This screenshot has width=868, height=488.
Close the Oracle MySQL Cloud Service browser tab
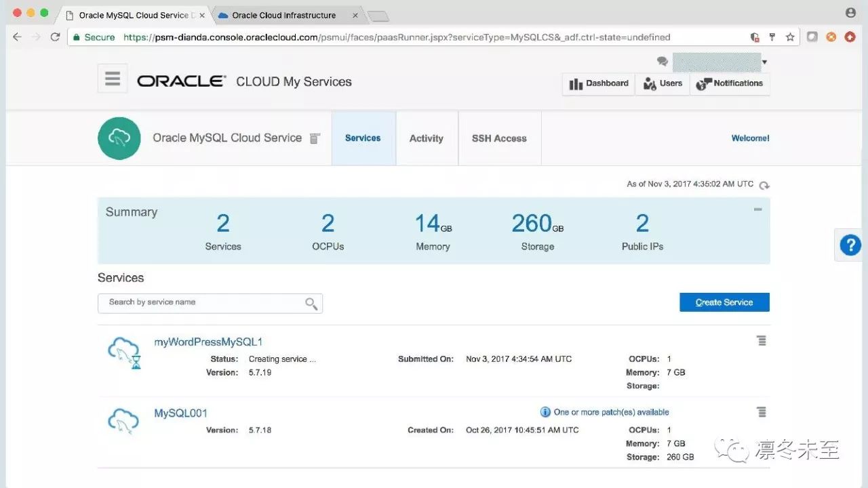[x=202, y=15]
